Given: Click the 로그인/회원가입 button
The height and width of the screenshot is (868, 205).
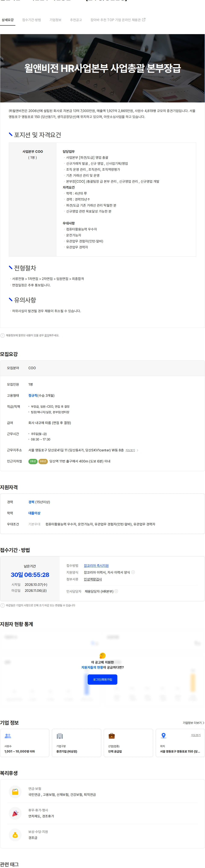Looking at the screenshot, I should [102, 679].
